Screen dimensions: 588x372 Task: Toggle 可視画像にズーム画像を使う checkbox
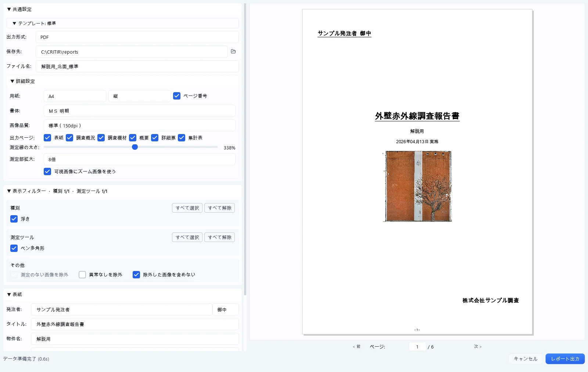(x=47, y=171)
